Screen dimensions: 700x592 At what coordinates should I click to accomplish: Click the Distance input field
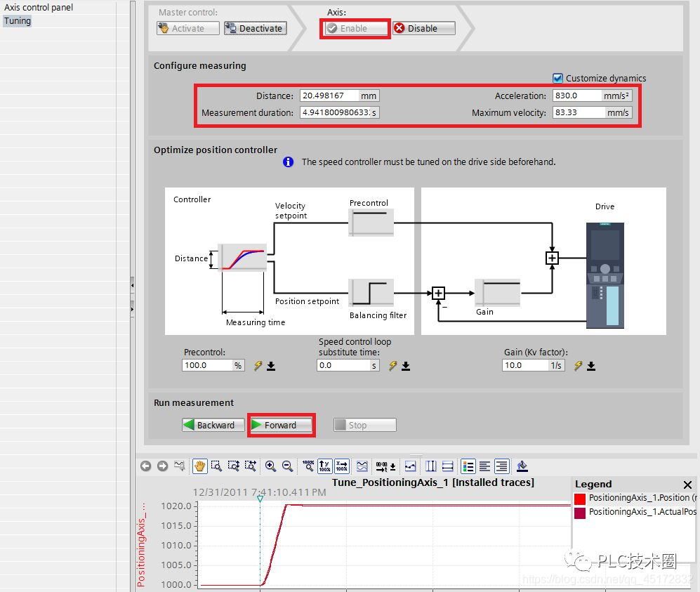coord(329,96)
